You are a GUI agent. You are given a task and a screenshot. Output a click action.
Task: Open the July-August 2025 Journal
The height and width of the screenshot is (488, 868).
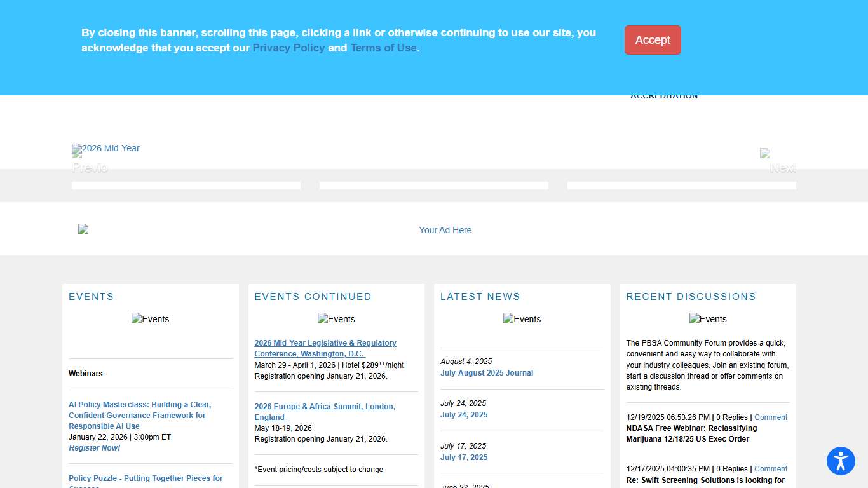pyautogui.click(x=487, y=373)
